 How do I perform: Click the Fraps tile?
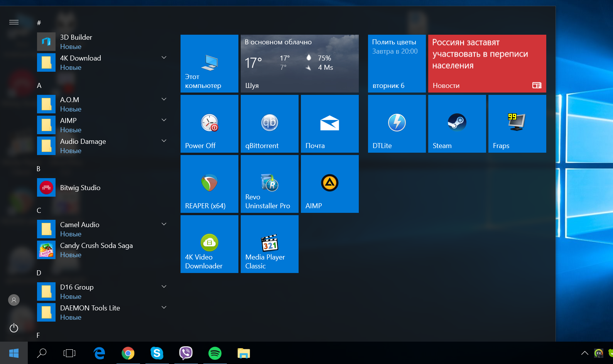(x=517, y=124)
